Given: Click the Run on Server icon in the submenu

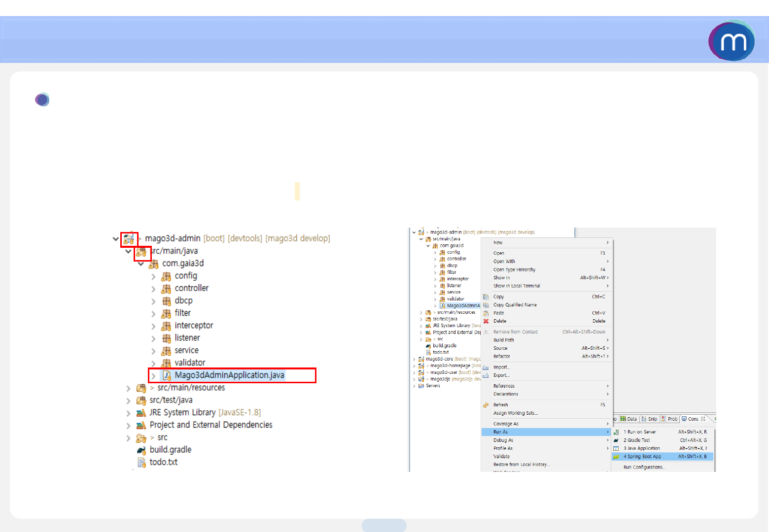Looking at the screenshot, I should coord(616,432).
